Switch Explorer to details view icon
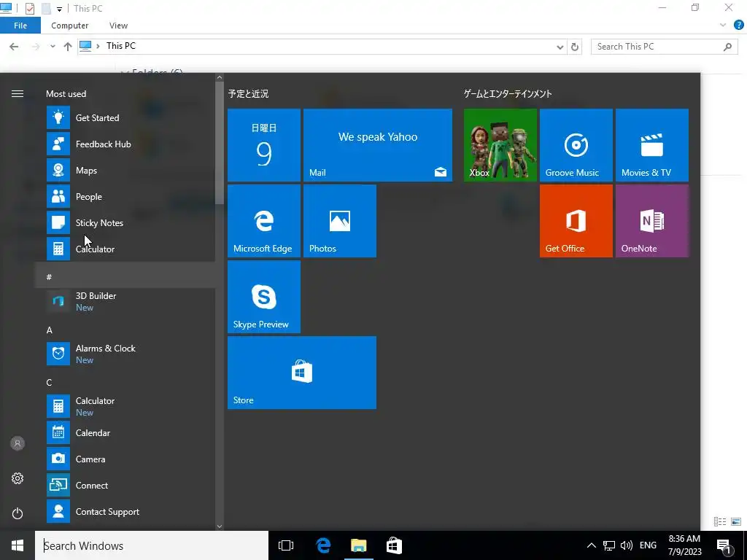747x560 pixels. (x=720, y=522)
